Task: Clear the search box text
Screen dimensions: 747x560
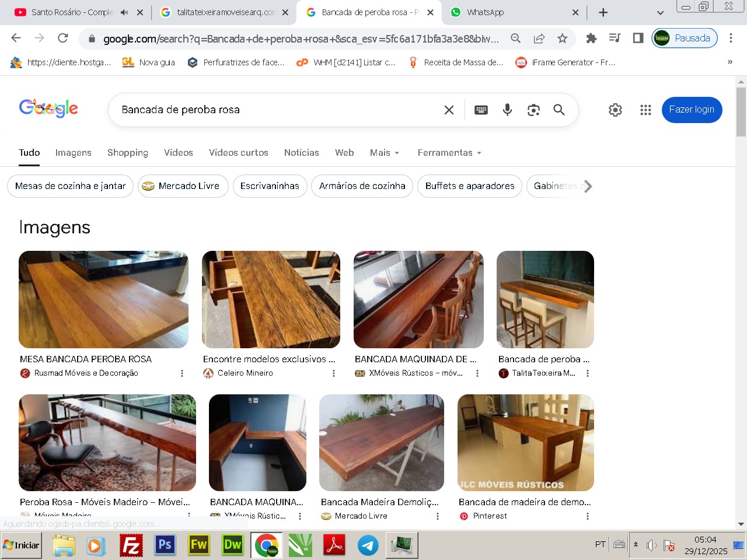Action: (x=449, y=110)
